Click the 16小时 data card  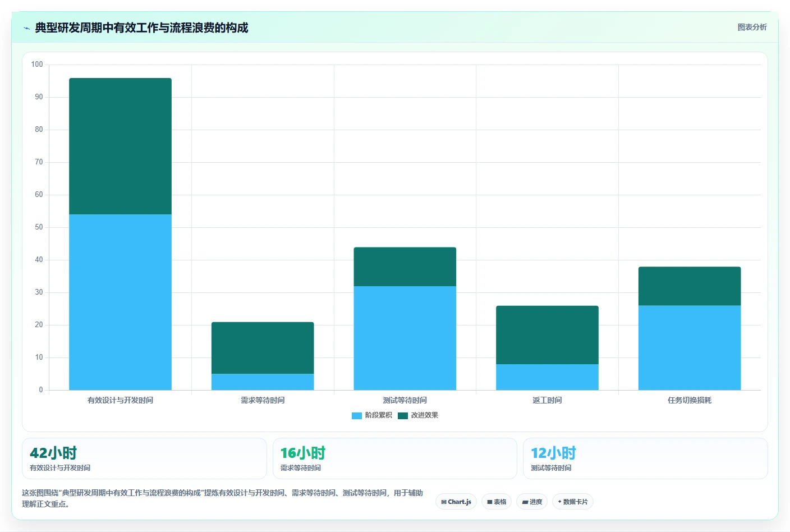[x=394, y=458]
